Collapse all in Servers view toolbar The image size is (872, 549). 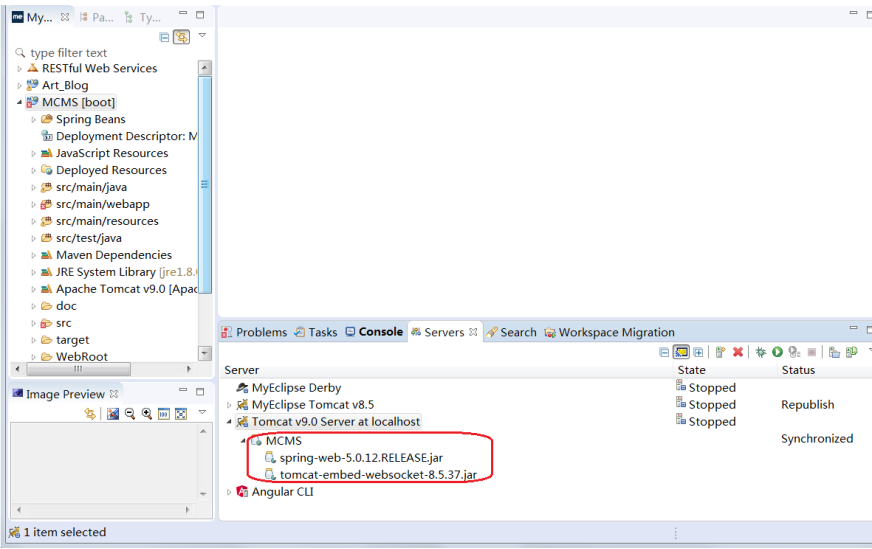click(x=664, y=352)
